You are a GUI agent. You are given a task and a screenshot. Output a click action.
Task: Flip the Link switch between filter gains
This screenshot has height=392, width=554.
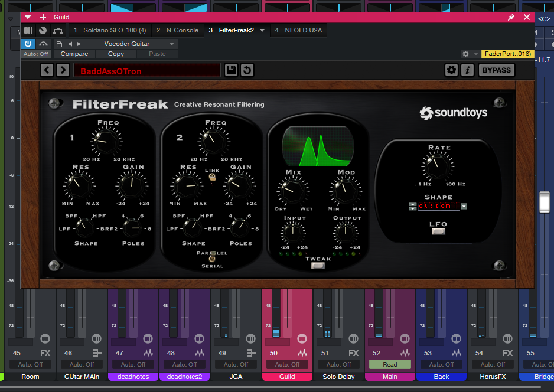(x=213, y=178)
